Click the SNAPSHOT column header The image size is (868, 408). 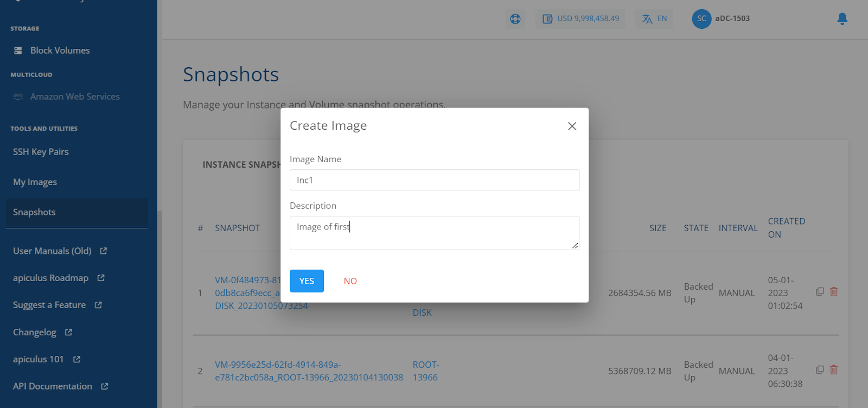[237, 228]
